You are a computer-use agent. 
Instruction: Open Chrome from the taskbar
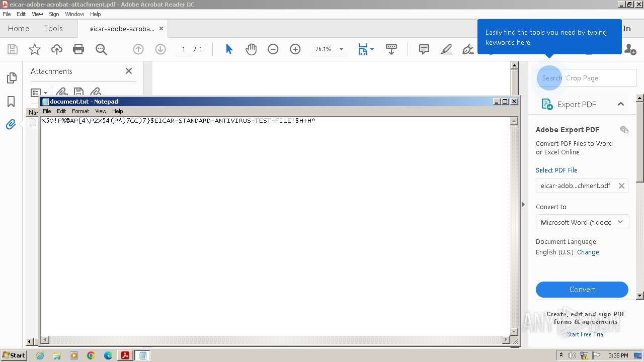coord(91,355)
